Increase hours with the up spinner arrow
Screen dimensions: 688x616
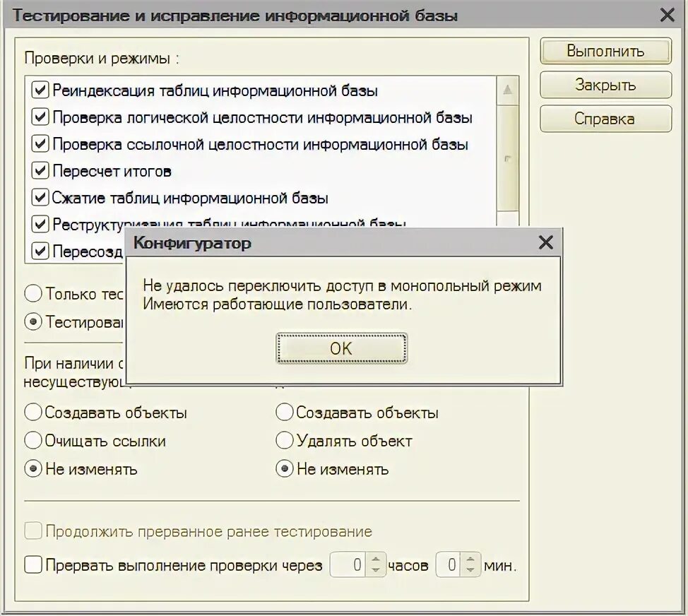click(376, 559)
